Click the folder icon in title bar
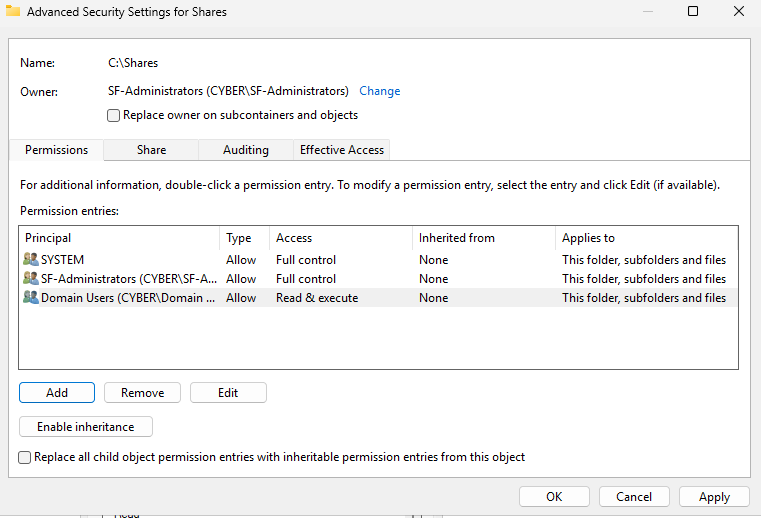 coord(13,12)
